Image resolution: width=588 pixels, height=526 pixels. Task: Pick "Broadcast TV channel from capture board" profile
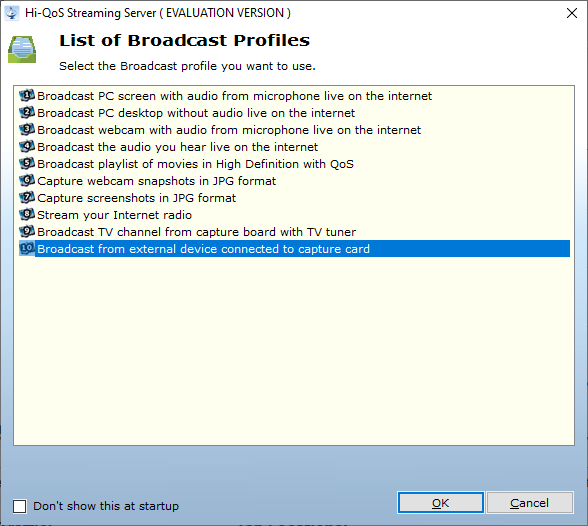point(196,232)
